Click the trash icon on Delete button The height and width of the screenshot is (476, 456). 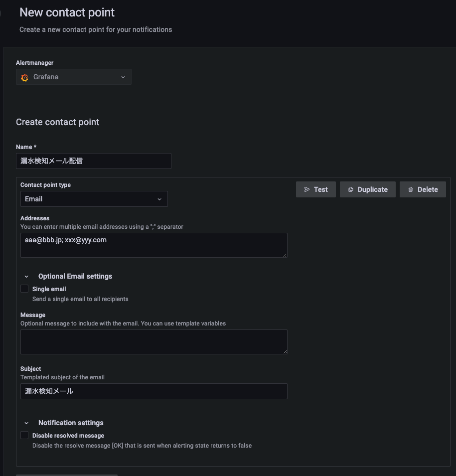(x=411, y=189)
